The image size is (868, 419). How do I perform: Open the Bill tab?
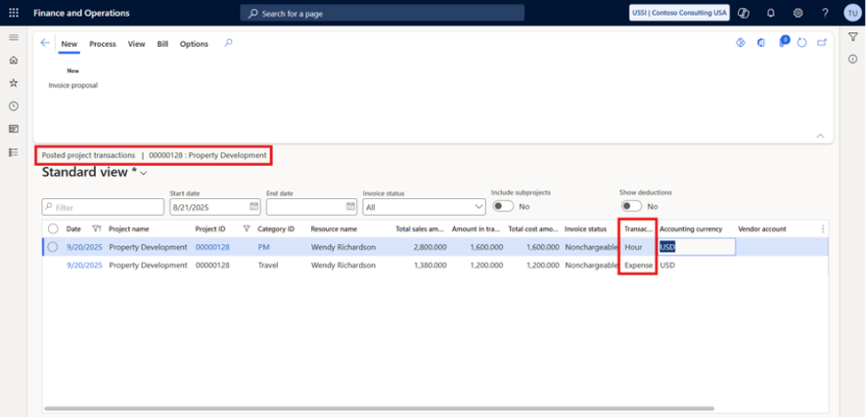tap(163, 44)
